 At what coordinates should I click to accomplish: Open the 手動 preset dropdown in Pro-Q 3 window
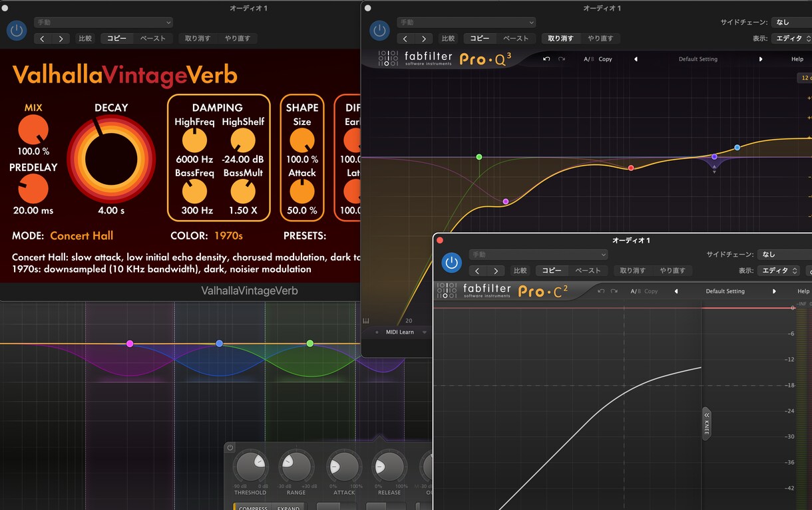tap(466, 23)
